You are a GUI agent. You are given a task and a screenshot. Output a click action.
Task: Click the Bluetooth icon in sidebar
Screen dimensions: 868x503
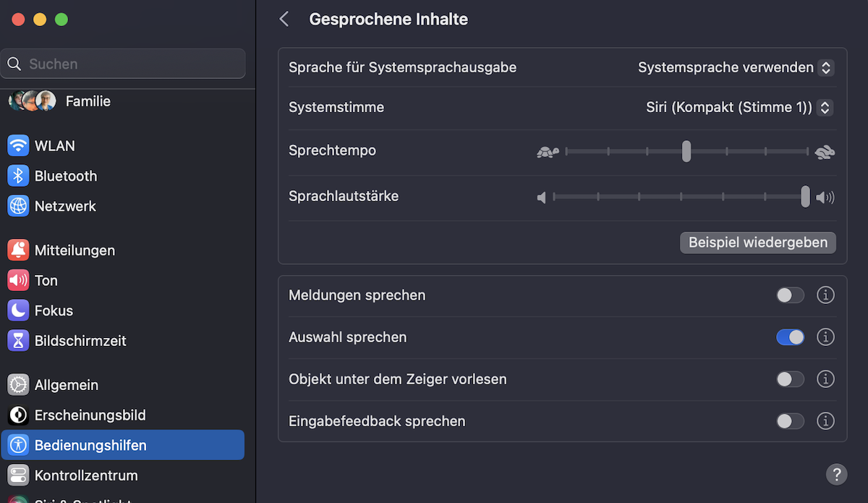click(18, 176)
